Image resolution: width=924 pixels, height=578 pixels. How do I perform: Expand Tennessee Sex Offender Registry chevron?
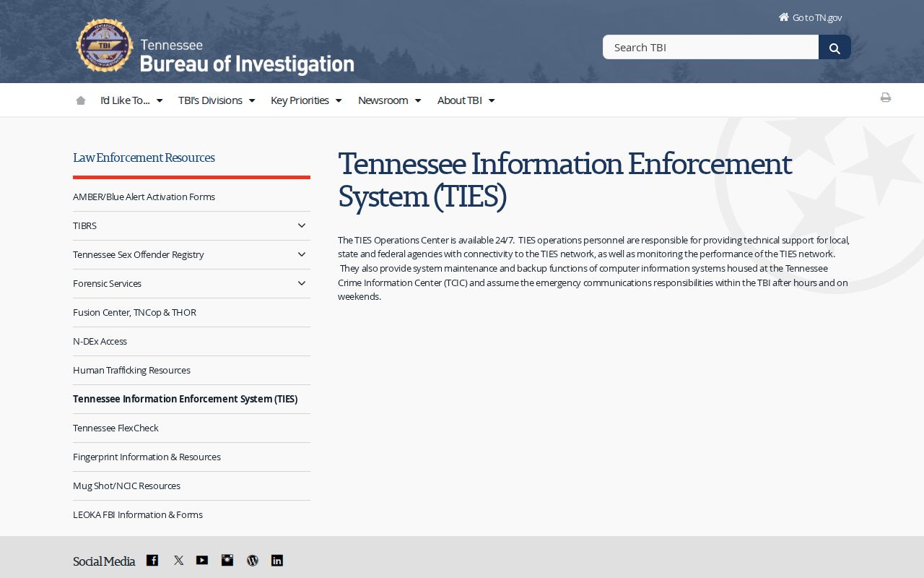(302, 254)
